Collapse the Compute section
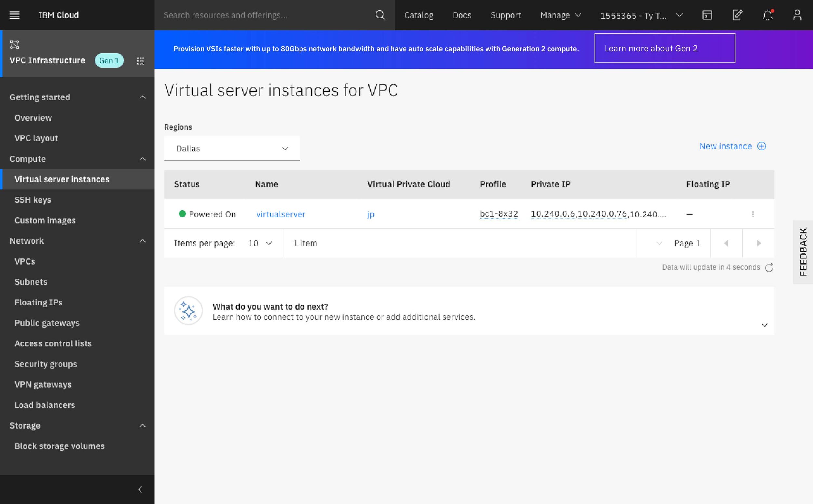The width and height of the screenshot is (813, 504). [142, 159]
